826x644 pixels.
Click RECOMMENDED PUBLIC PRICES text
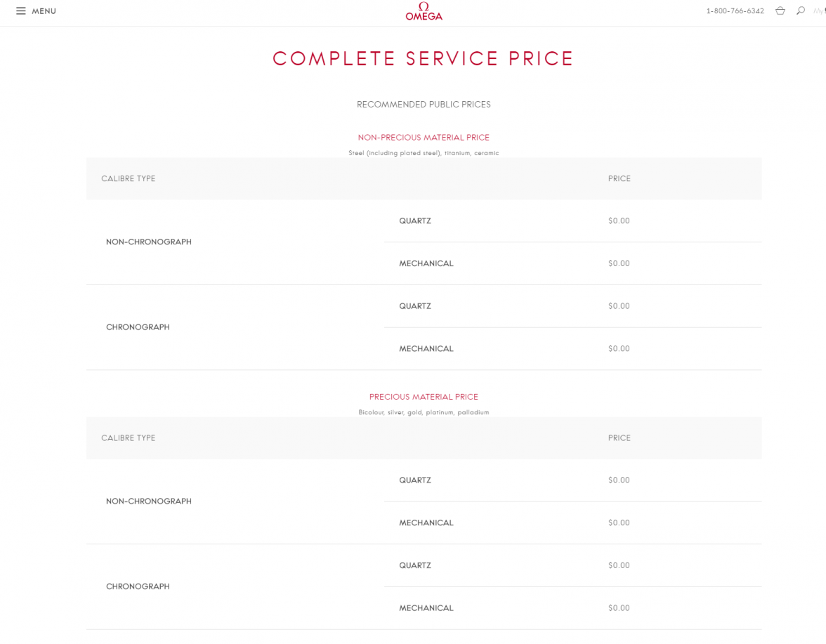tap(424, 104)
